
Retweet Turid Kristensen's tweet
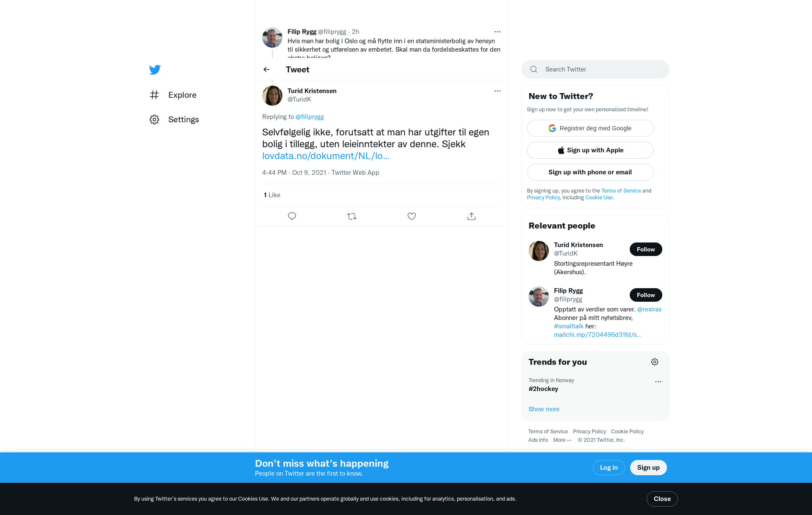[x=352, y=216]
